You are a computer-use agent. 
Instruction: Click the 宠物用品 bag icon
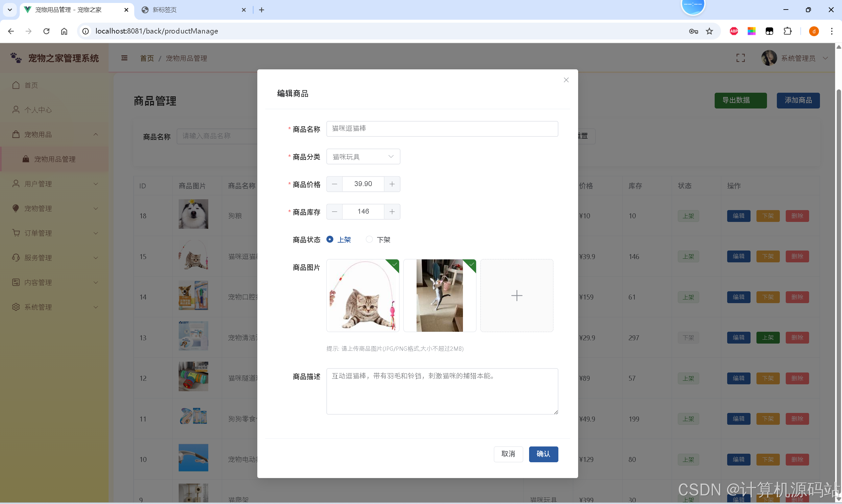pyautogui.click(x=16, y=134)
